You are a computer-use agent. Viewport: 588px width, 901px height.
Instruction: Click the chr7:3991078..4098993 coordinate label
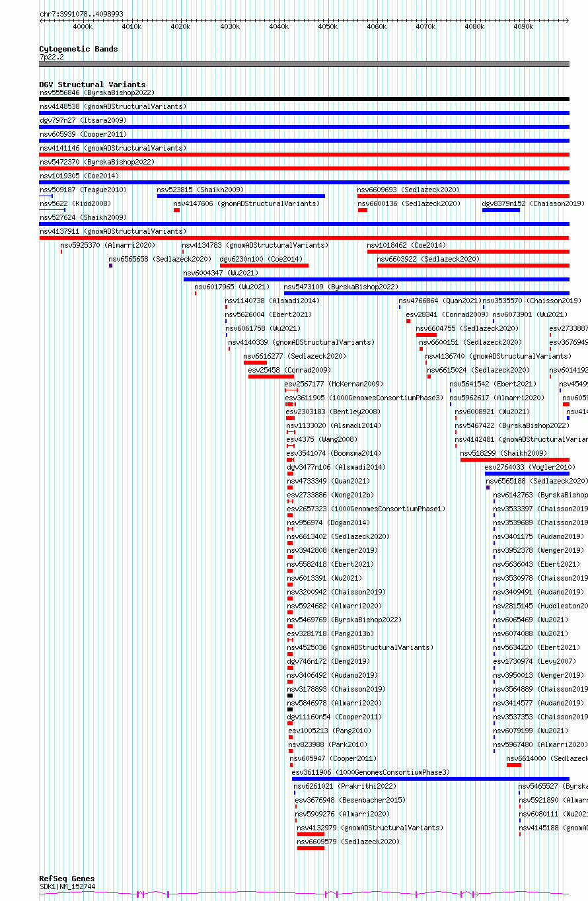point(81,14)
